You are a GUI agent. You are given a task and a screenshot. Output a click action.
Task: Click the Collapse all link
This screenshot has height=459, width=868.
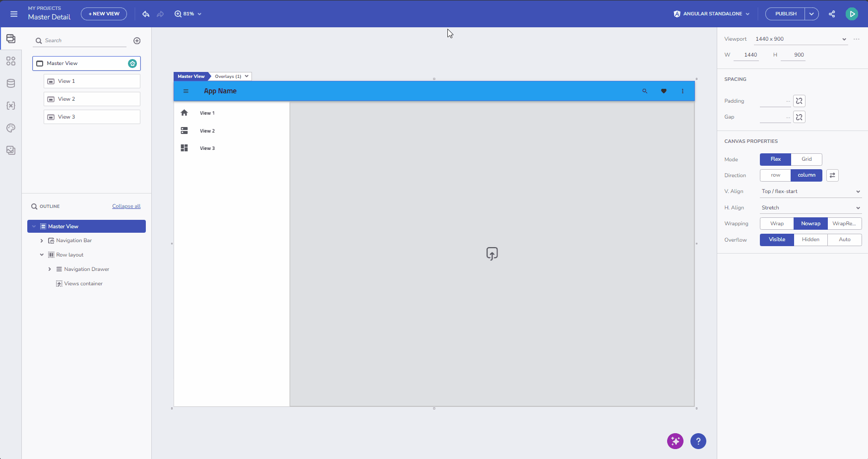coord(126,206)
